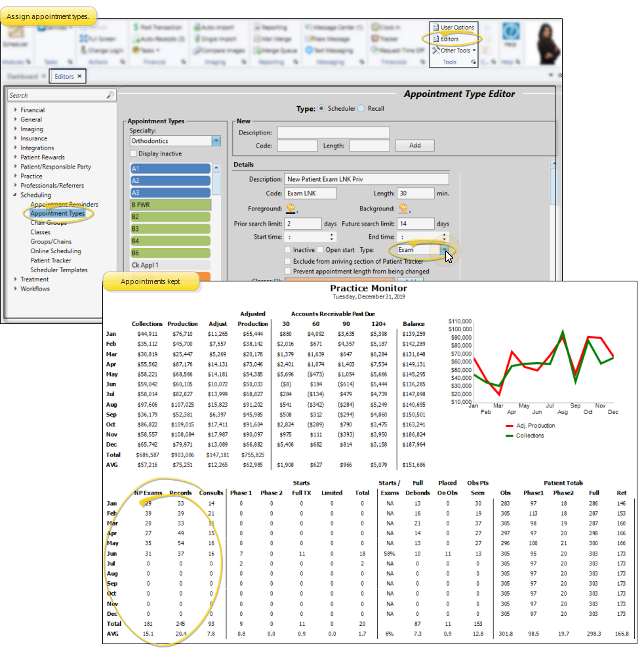
Task: Click the Tools group dialog launcher icon
Action: [473, 62]
